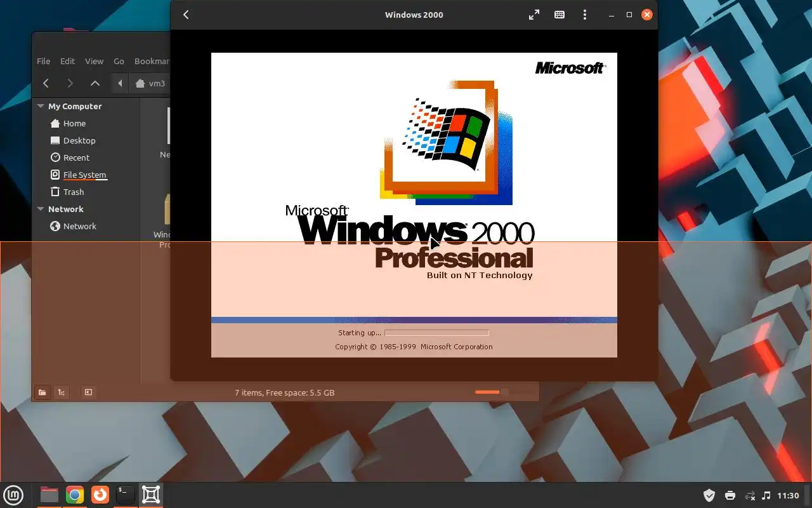This screenshot has width=812, height=508.
Task: Launch Firefox from the panel
Action: pyautogui.click(x=100, y=495)
